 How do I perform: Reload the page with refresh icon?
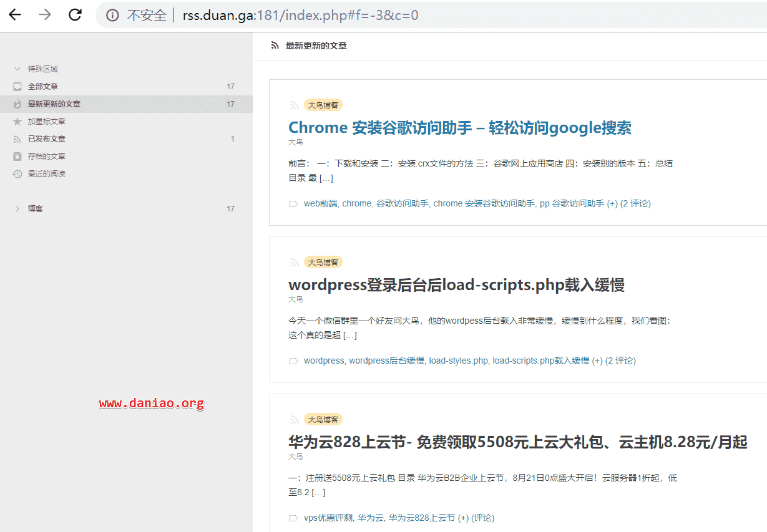[x=75, y=15]
